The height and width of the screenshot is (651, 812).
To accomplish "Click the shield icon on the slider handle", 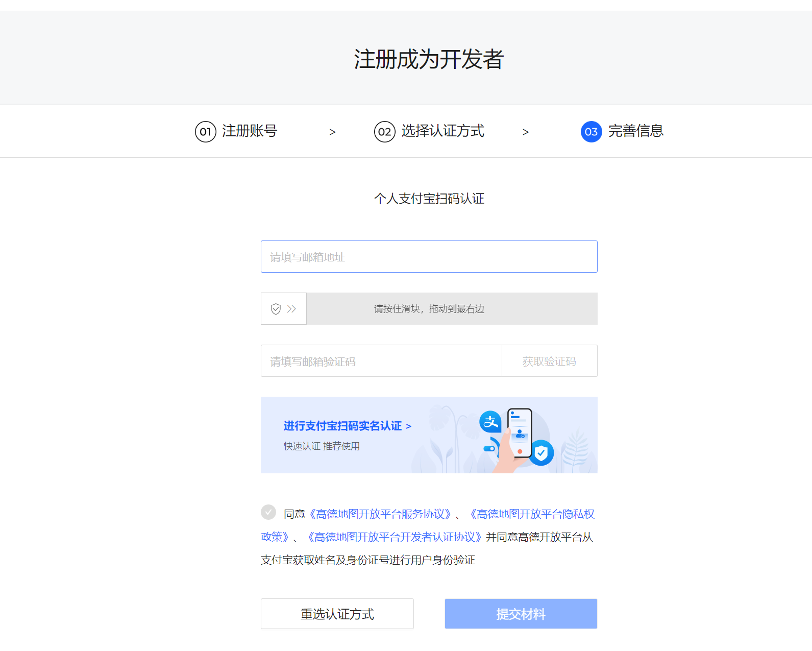I will coord(276,309).
